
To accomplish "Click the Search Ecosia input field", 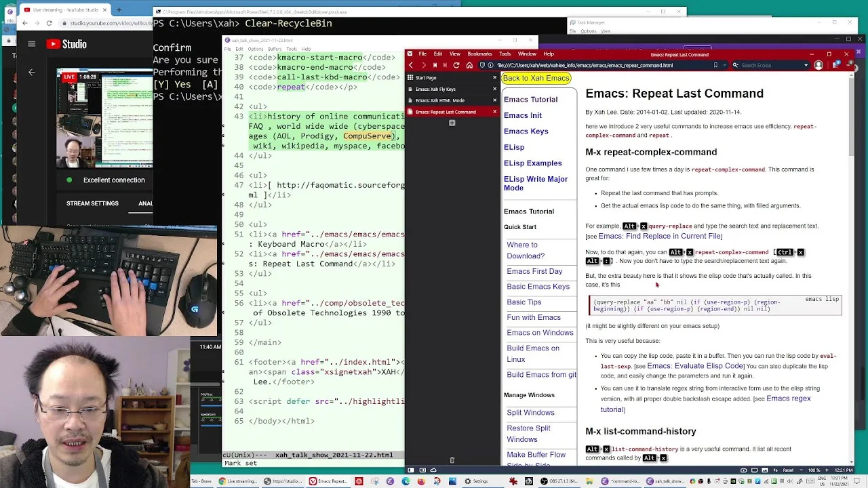I will point(771,66).
